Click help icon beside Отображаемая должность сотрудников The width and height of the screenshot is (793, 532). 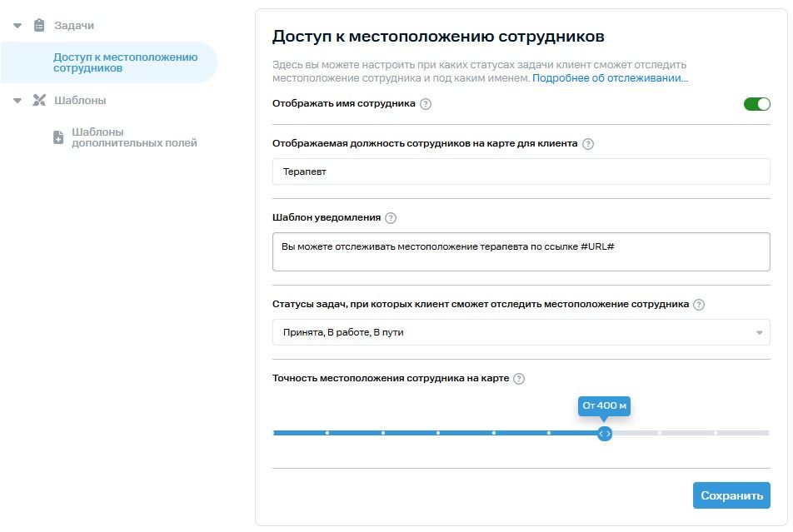(588, 143)
